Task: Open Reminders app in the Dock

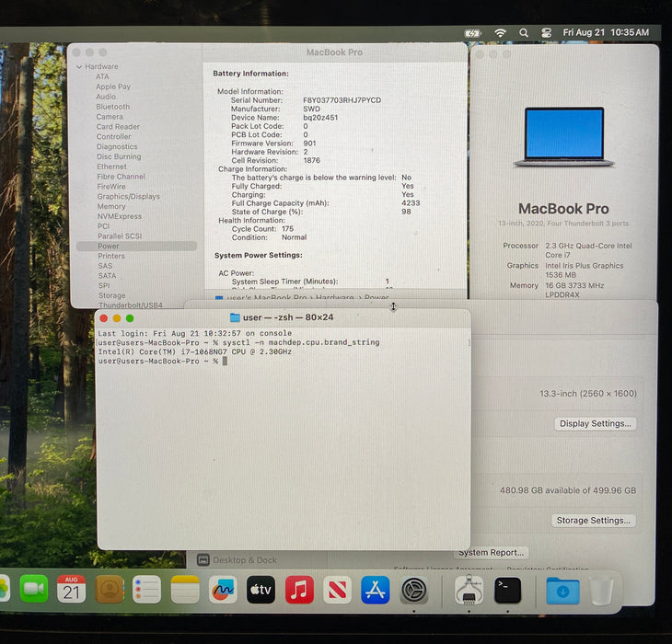Action: point(146,589)
